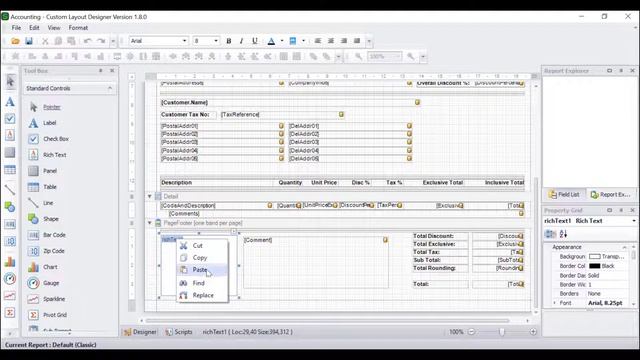Open the font size dropdown
The width and height of the screenshot is (640, 360).
pyautogui.click(x=216, y=41)
